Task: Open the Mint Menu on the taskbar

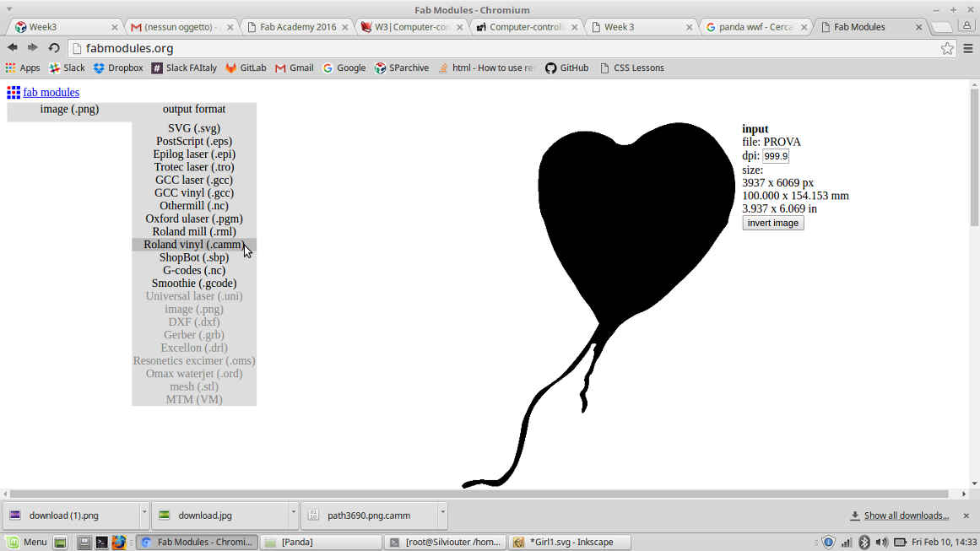Action: pyautogui.click(x=27, y=542)
